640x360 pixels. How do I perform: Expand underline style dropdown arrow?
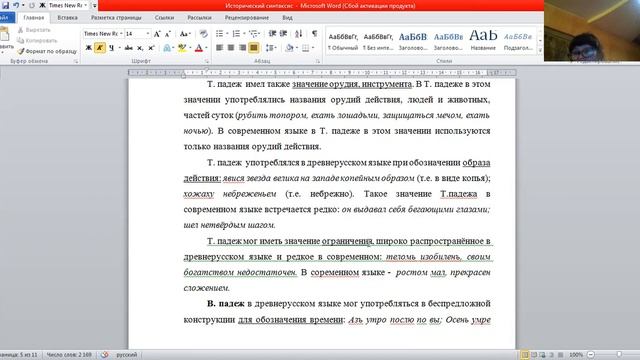(x=119, y=48)
